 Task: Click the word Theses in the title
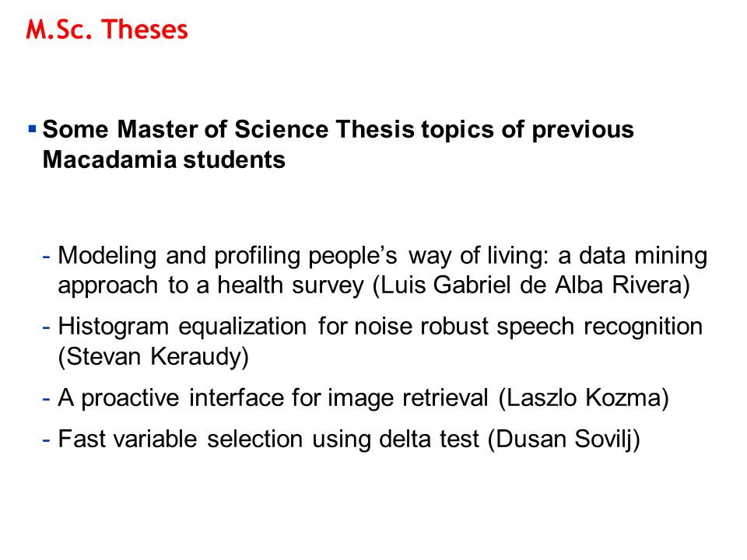coord(145,30)
